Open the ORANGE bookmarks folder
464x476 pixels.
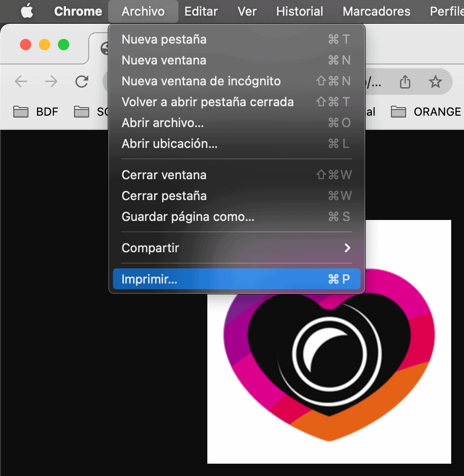[426, 112]
